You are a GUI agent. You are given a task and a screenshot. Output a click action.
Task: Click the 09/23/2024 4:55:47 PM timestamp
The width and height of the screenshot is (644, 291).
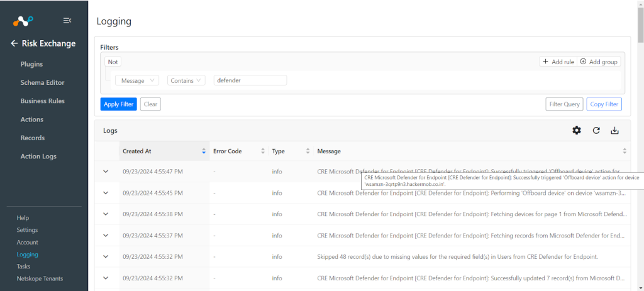[x=153, y=172]
